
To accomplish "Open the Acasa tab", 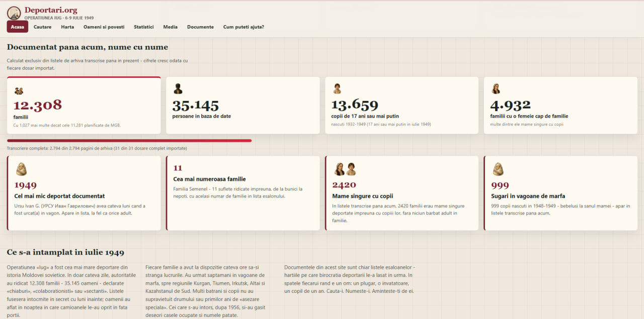I will click(x=18, y=27).
